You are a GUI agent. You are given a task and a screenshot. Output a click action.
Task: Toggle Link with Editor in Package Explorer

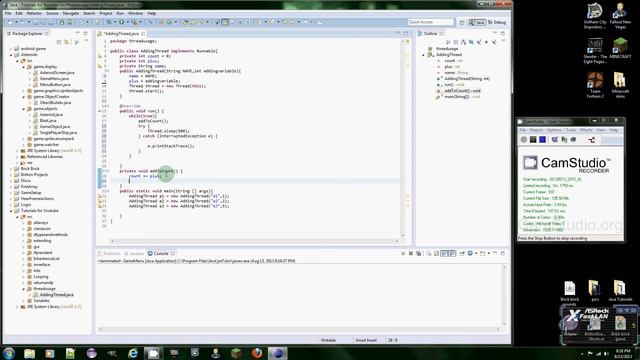pos(67,42)
